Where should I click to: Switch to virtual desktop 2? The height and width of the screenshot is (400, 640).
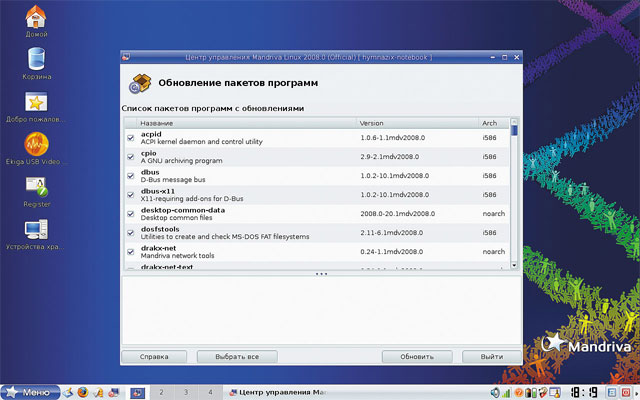click(161, 392)
